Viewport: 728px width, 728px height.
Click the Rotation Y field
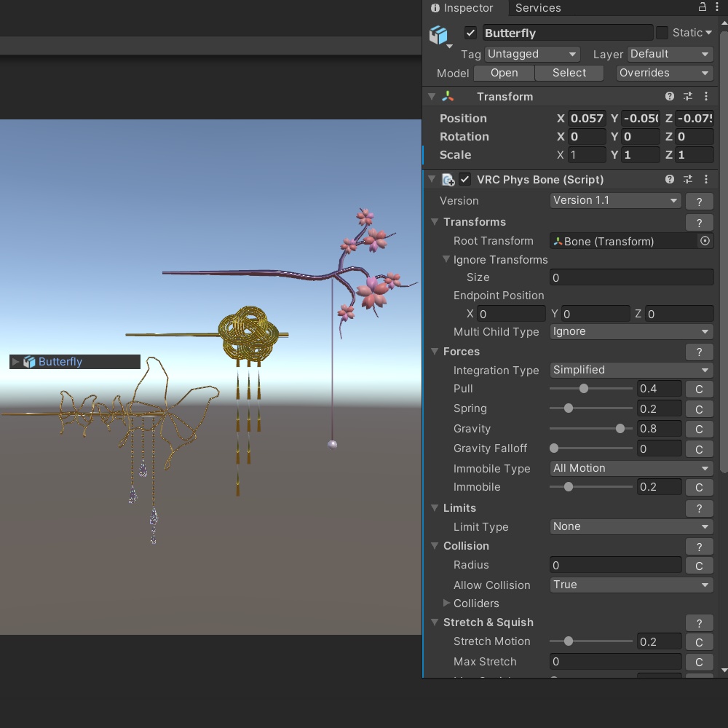pyautogui.click(x=641, y=137)
